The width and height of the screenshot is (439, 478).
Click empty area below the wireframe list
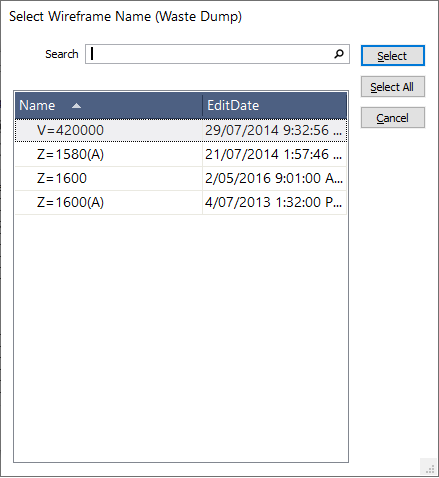181,337
